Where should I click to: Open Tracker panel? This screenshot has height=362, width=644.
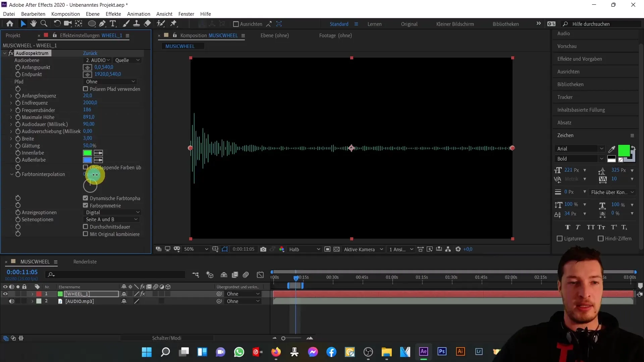pyautogui.click(x=565, y=97)
